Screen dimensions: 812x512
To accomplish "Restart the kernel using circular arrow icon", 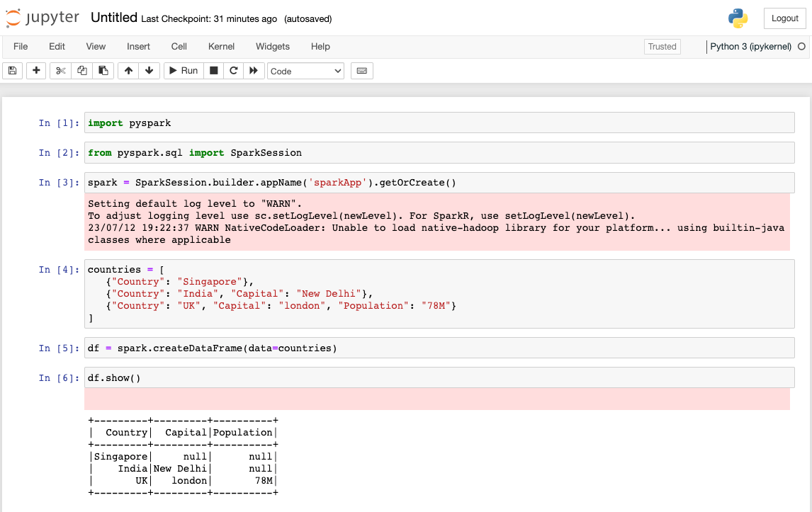I will 234,70.
